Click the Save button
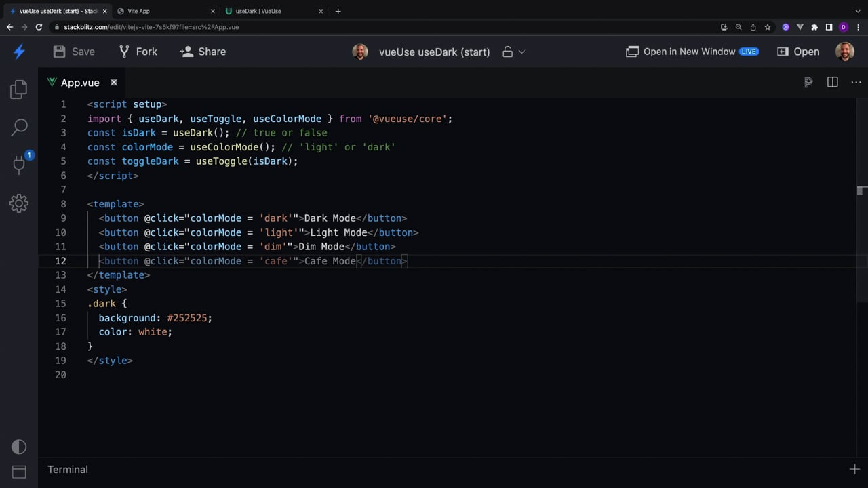868x488 pixels. click(74, 52)
